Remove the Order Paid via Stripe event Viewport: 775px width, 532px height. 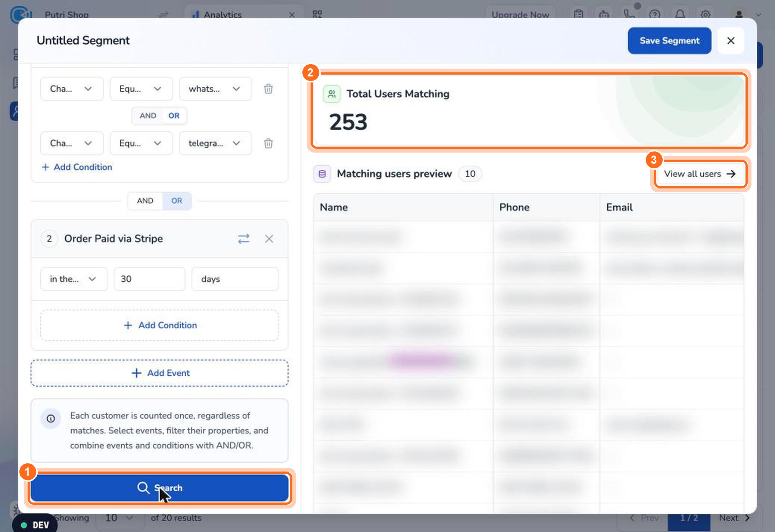[x=269, y=239]
